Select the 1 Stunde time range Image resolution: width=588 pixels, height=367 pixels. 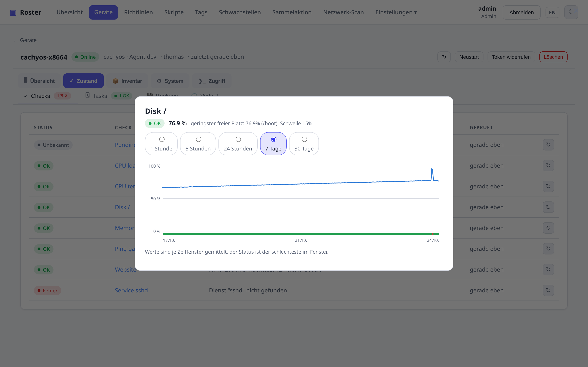(161, 144)
